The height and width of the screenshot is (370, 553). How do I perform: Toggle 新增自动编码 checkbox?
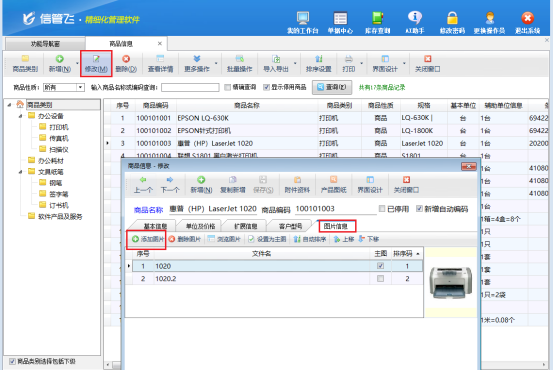tap(419, 209)
